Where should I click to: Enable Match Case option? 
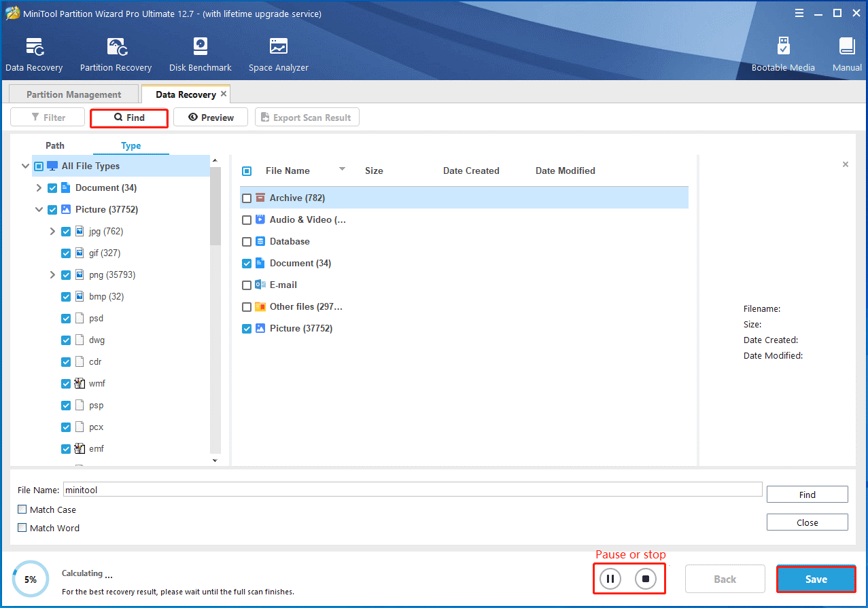(22, 509)
